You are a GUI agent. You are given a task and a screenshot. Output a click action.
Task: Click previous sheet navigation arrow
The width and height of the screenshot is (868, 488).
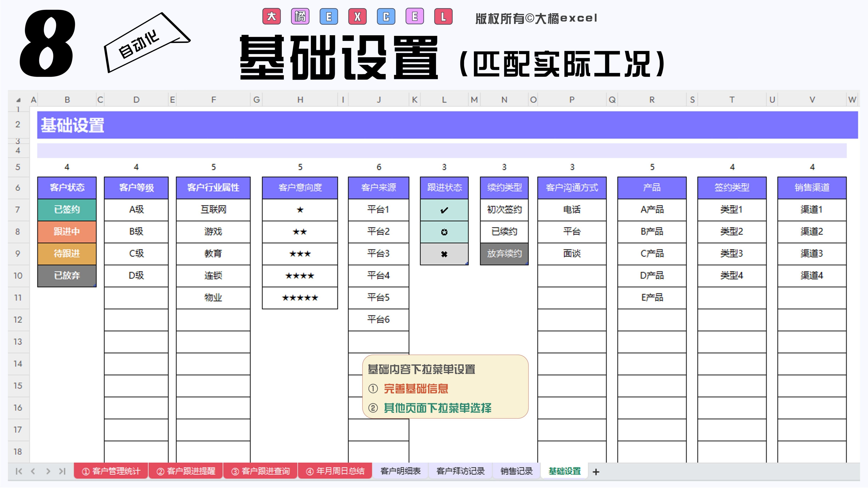coord(33,471)
